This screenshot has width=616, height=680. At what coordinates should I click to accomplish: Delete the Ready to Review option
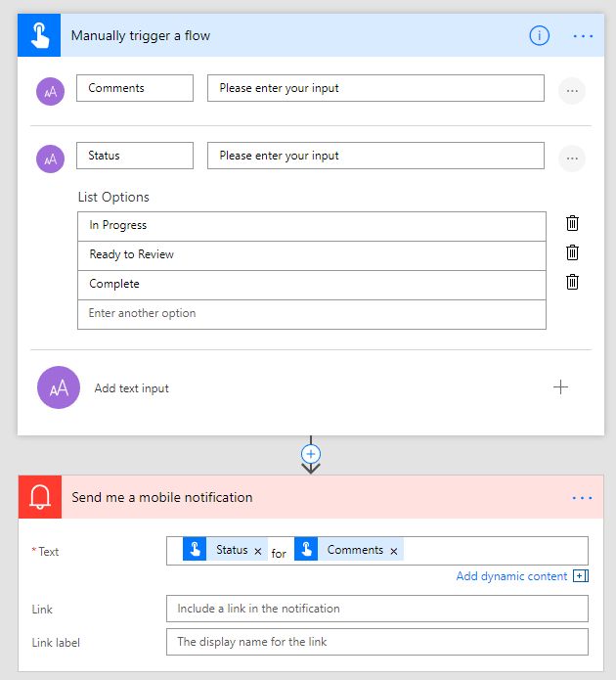point(573,253)
